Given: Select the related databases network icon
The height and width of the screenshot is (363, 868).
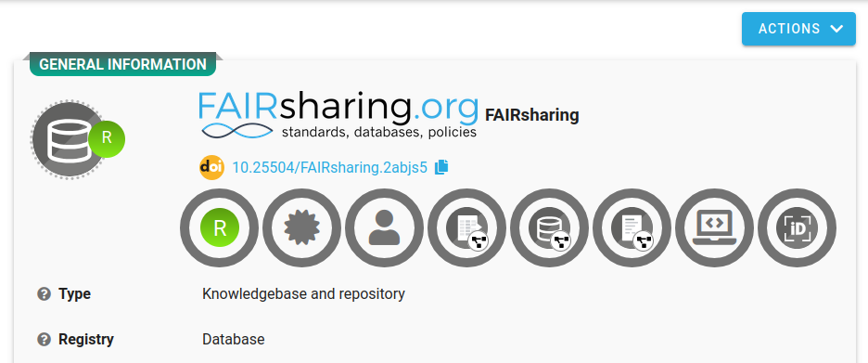Looking at the screenshot, I should click(x=550, y=227).
